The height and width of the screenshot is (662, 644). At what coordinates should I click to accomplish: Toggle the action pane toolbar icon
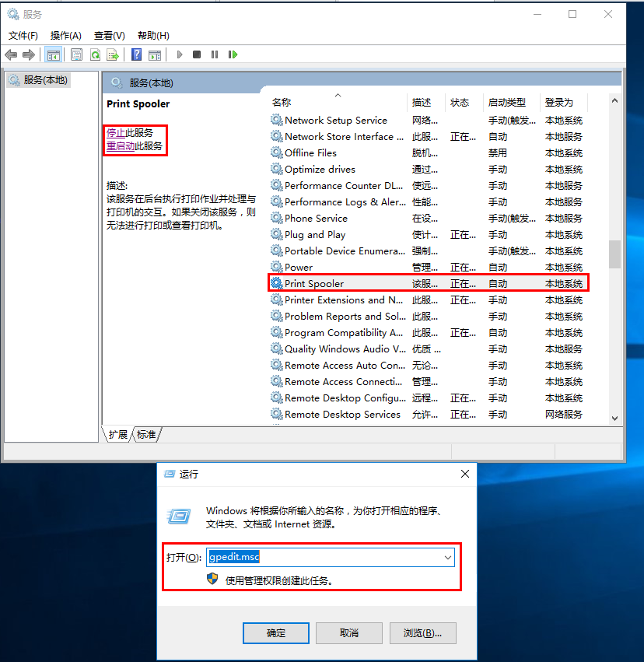coord(155,55)
